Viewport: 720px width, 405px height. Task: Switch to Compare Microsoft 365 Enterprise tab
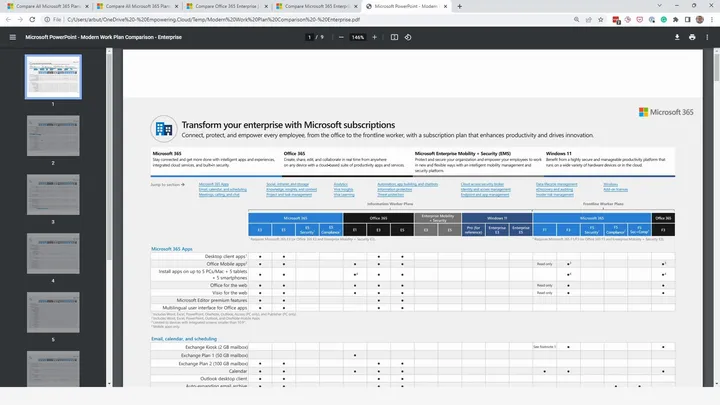[x=316, y=6]
